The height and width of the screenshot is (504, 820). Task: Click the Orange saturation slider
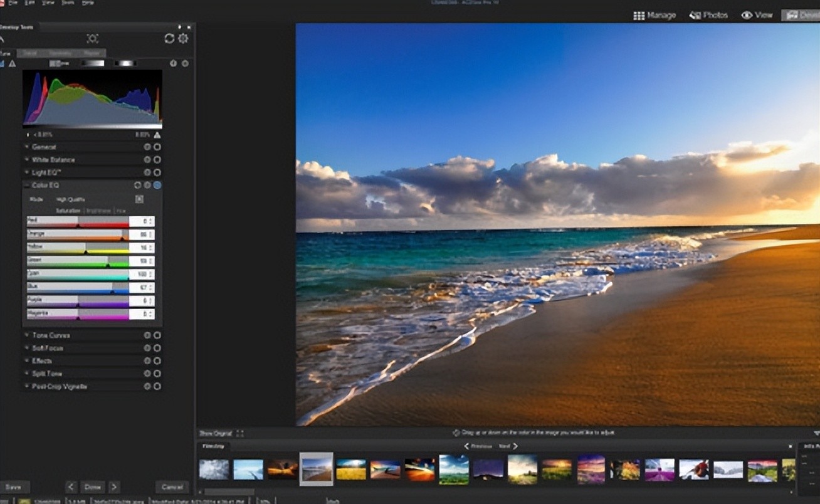coord(78,234)
